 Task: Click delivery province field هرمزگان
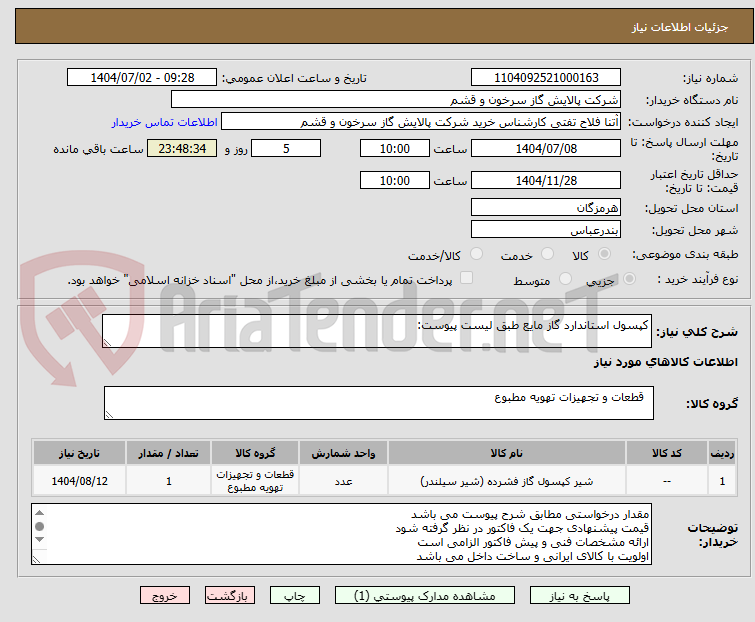pyautogui.click(x=546, y=207)
